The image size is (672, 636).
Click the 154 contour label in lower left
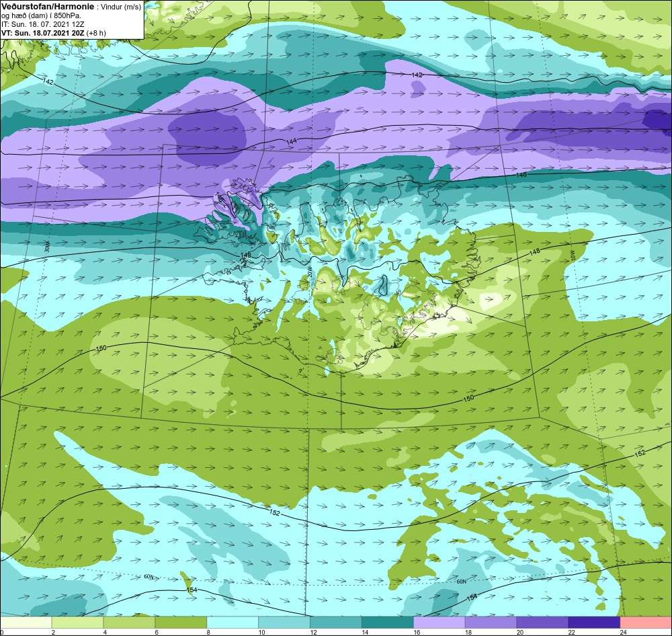coord(192,590)
